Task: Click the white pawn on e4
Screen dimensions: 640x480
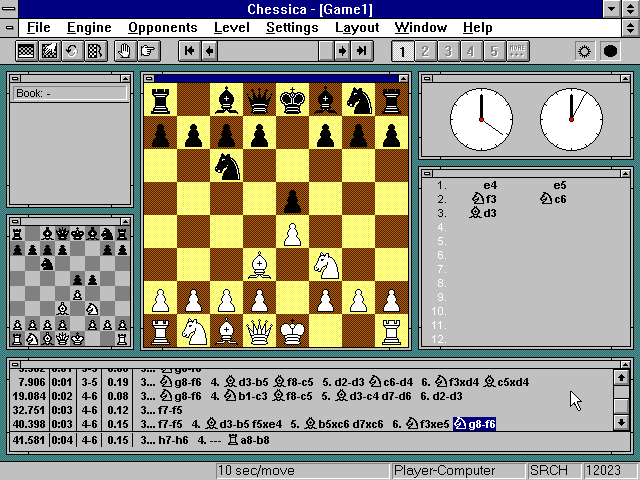Action: (x=292, y=234)
